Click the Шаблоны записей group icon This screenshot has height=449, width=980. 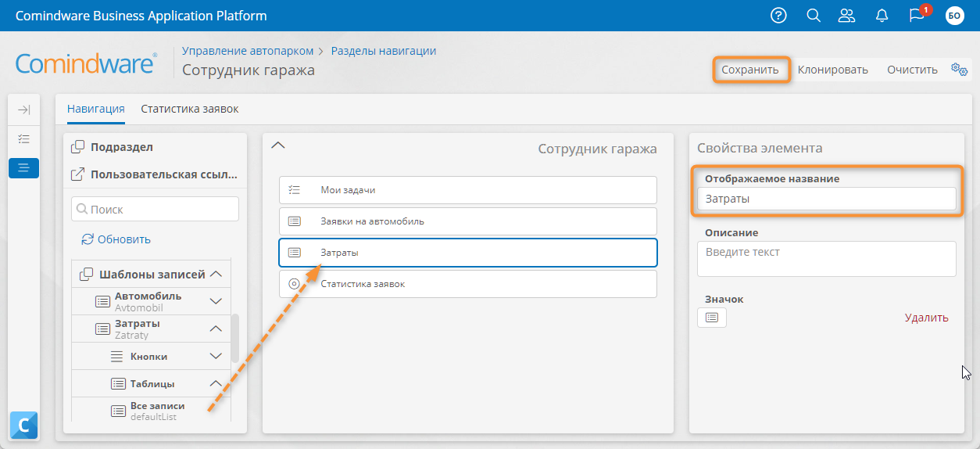(x=87, y=275)
